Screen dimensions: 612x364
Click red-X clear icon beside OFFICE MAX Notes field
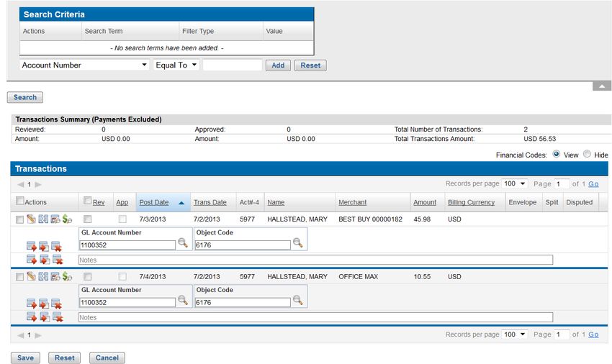tap(58, 317)
